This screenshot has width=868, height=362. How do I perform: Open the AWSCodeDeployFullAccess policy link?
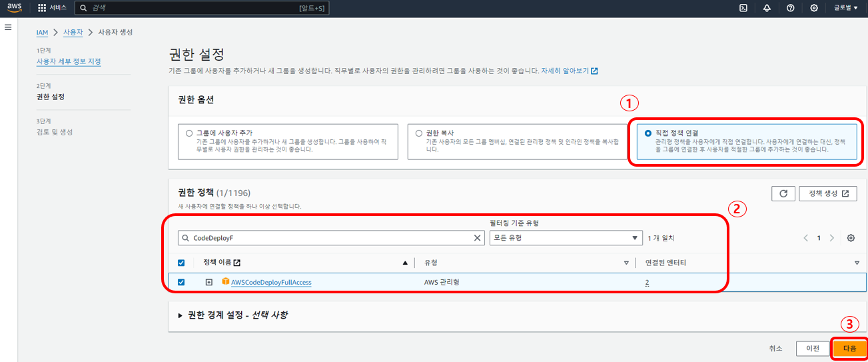(x=271, y=282)
